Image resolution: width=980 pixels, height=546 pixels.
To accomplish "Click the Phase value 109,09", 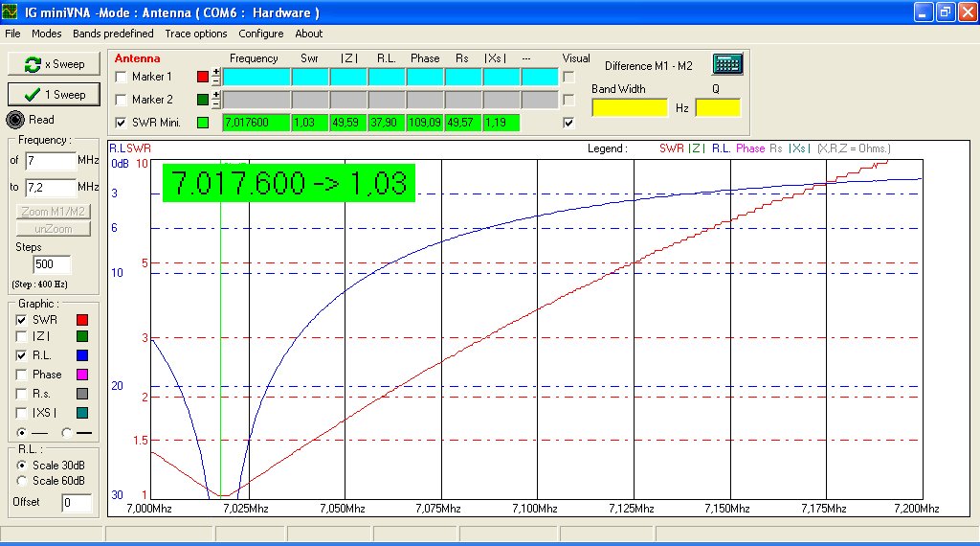I will point(424,123).
